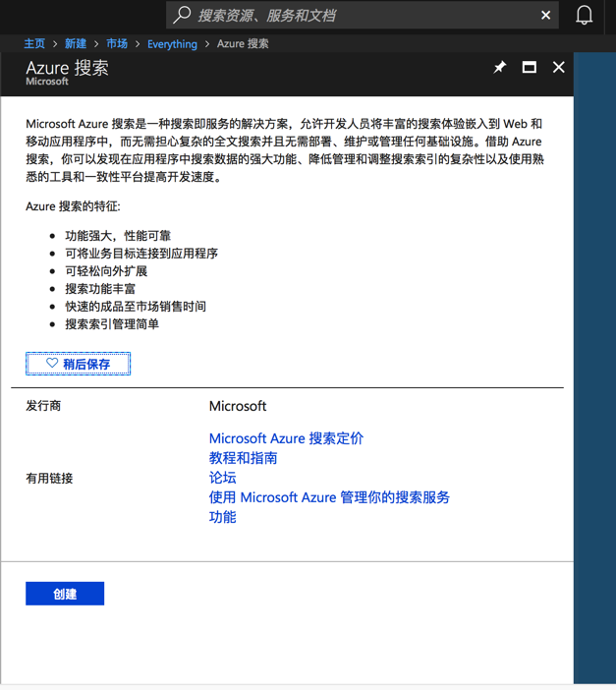Open 市场 breadcrumb
This screenshot has width=616, height=690.
[x=117, y=43]
